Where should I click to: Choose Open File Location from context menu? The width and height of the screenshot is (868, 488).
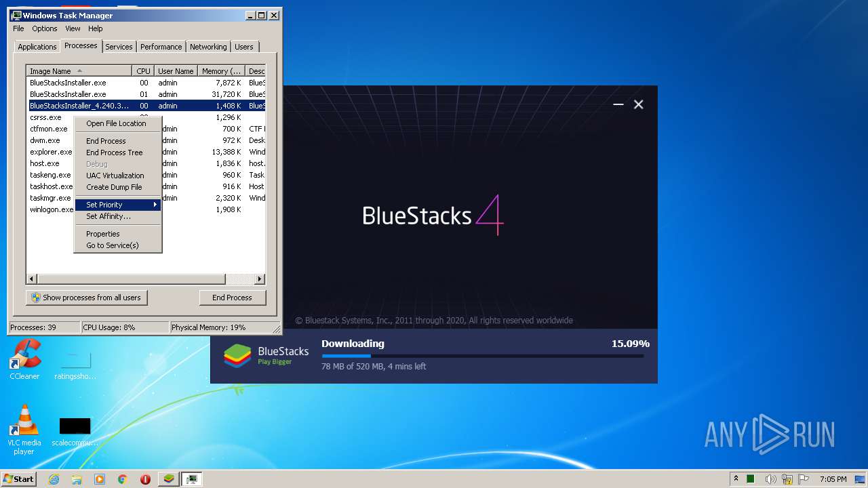pos(118,123)
